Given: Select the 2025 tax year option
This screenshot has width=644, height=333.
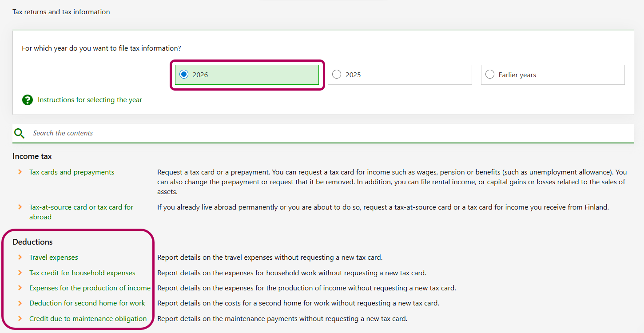Looking at the screenshot, I should click(x=337, y=75).
